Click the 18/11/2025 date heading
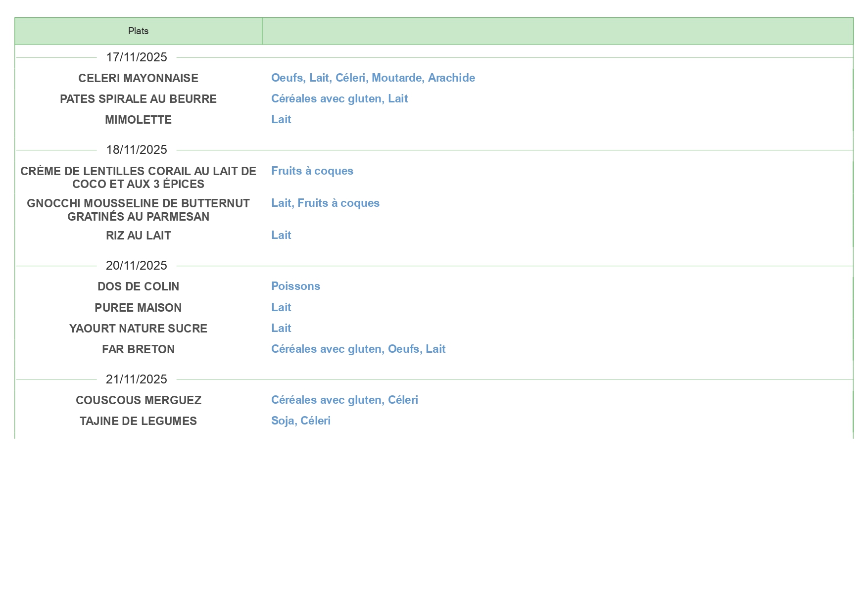This screenshot has height=614, width=868. click(137, 150)
